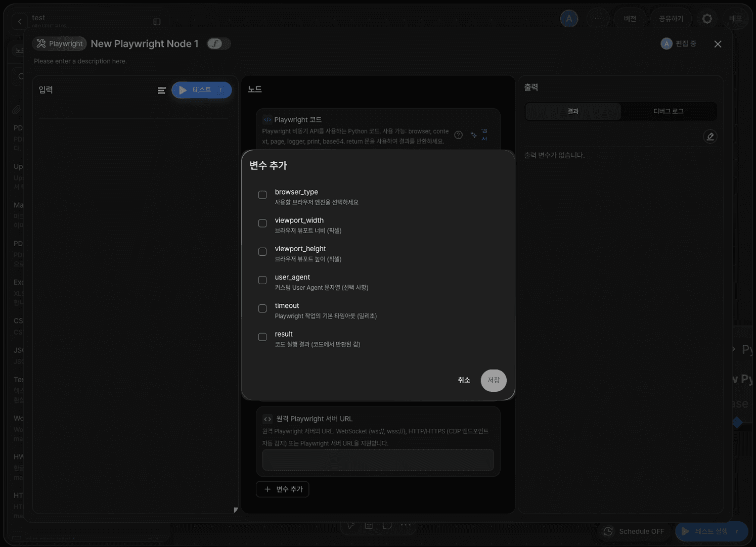Image resolution: width=756 pixels, height=547 pixels.
Task: Toggle the Schedule OFF control
Action: pyautogui.click(x=634, y=531)
